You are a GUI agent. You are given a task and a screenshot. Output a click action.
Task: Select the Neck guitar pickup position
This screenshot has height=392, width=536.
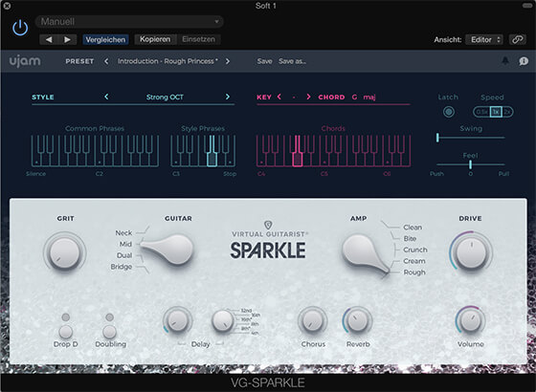point(123,233)
